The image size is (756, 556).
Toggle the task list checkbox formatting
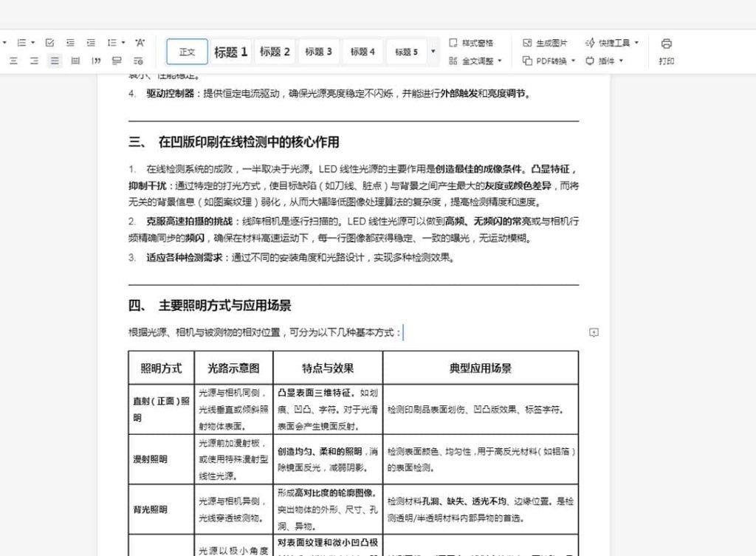(x=51, y=43)
